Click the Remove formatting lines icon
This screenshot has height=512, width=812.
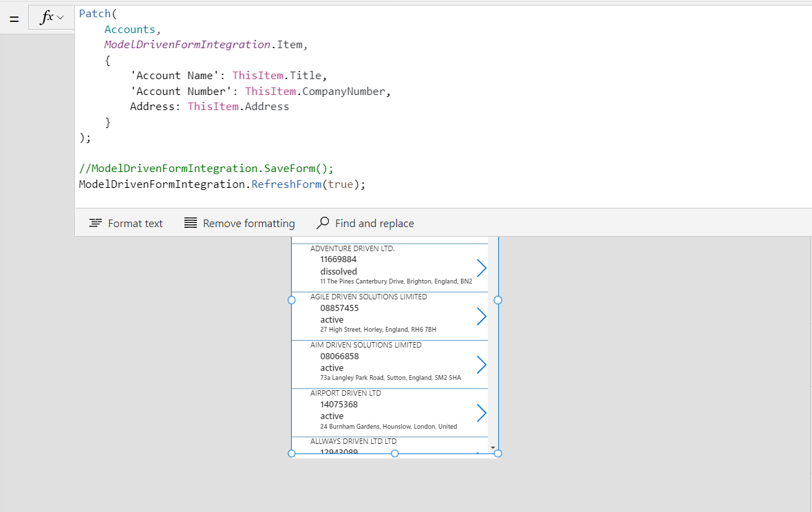pyautogui.click(x=191, y=223)
